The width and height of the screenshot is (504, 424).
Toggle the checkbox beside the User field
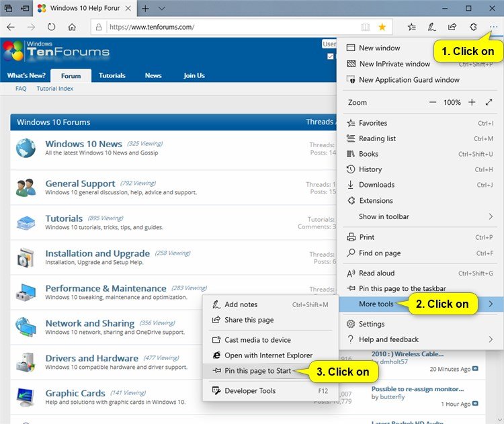(330, 56)
